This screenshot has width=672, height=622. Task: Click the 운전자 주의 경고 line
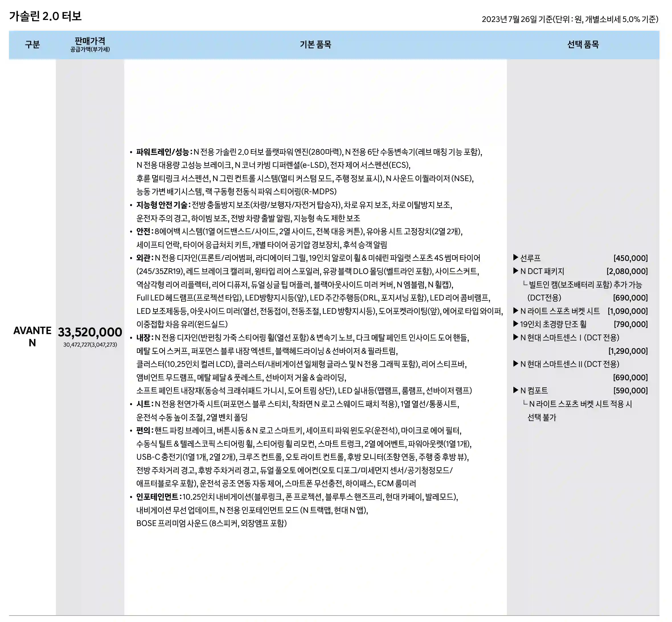(248, 218)
